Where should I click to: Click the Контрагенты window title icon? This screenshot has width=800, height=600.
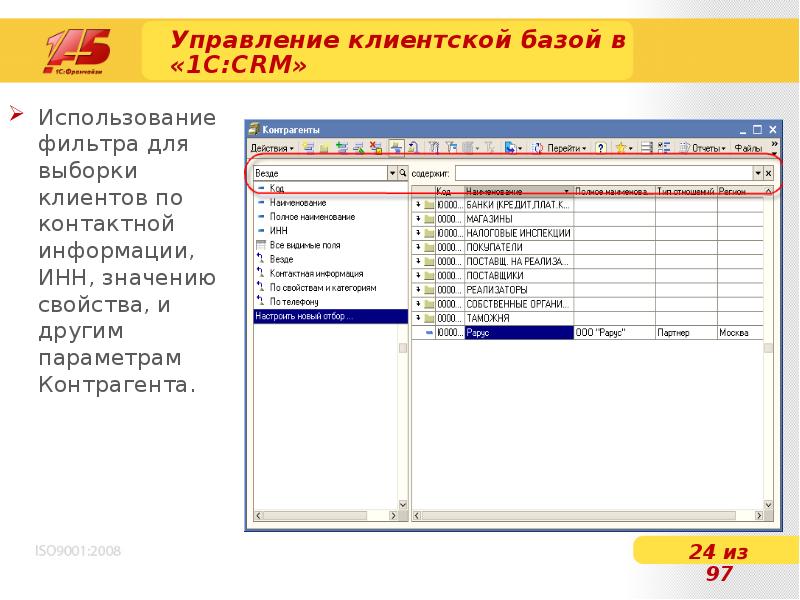[253, 129]
